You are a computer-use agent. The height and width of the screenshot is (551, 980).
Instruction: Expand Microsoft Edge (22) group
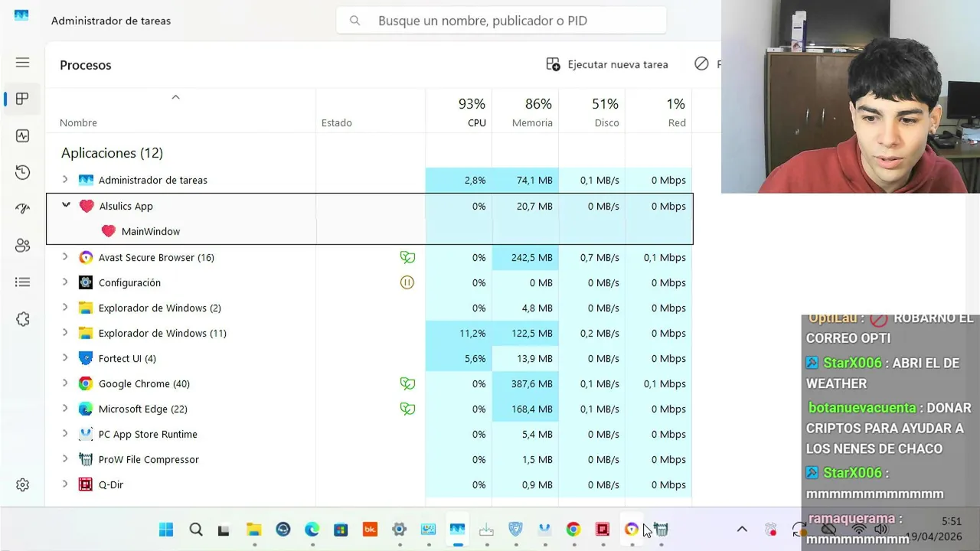(65, 409)
